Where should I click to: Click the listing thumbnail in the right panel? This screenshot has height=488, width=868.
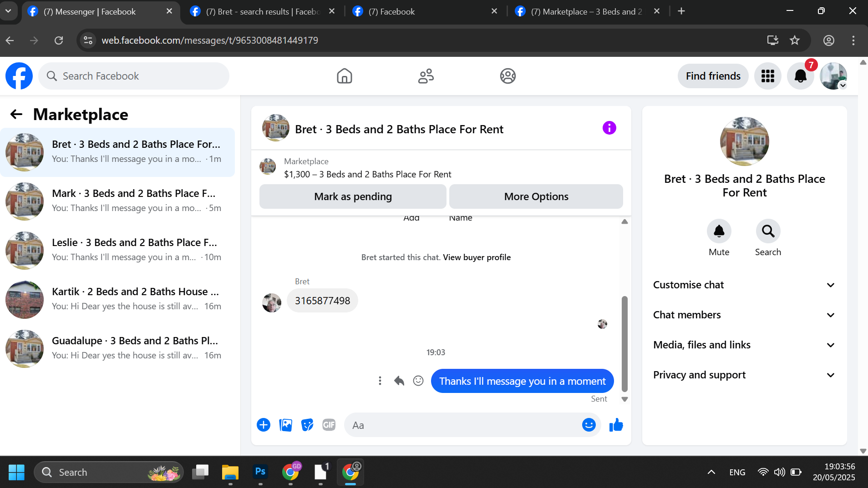coord(744,141)
